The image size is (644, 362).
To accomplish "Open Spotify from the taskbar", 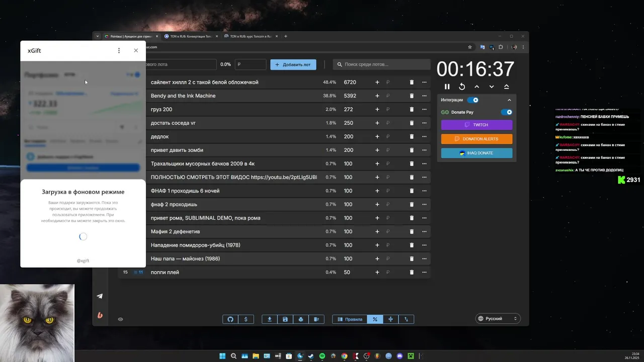I will click(322, 356).
